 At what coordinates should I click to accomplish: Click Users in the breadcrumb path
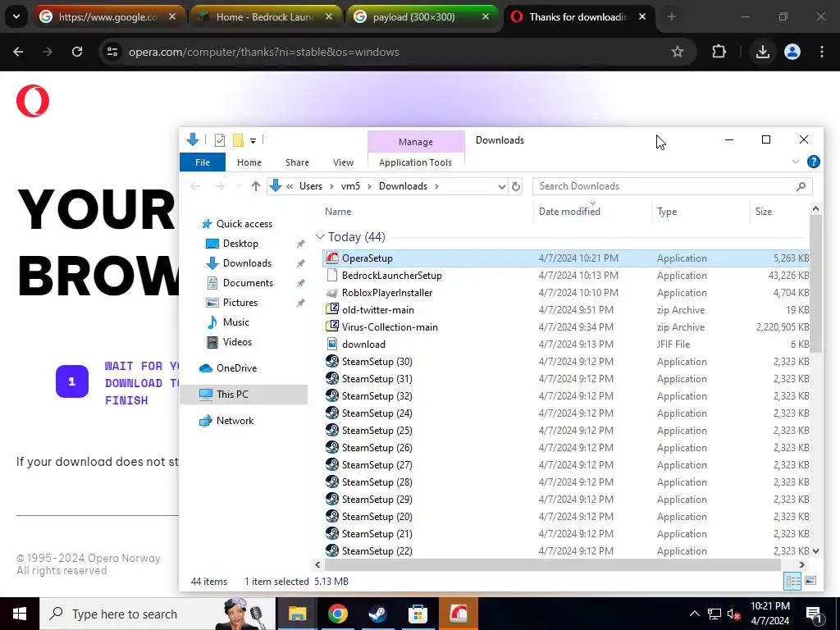[311, 186]
